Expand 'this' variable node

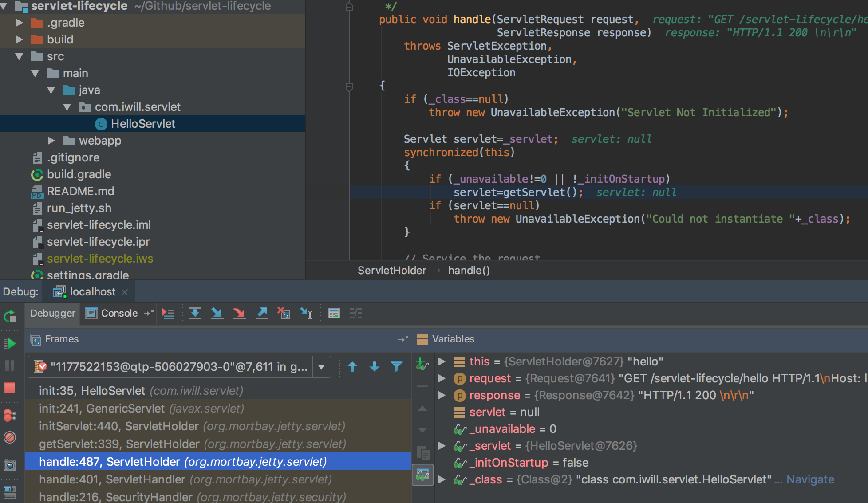(x=442, y=362)
